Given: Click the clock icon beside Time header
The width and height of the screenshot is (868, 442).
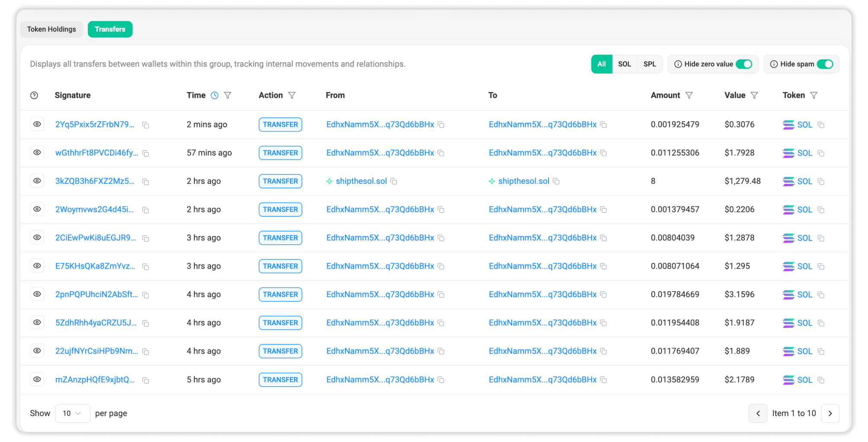Looking at the screenshot, I should 214,96.
